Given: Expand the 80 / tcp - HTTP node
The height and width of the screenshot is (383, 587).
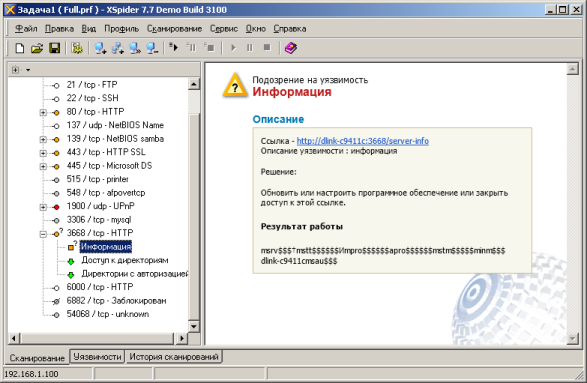Looking at the screenshot, I should coord(43,112).
